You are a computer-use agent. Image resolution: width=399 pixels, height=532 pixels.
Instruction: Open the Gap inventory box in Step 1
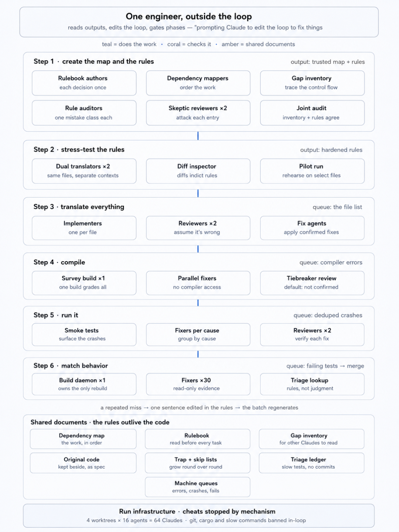[312, 83]
